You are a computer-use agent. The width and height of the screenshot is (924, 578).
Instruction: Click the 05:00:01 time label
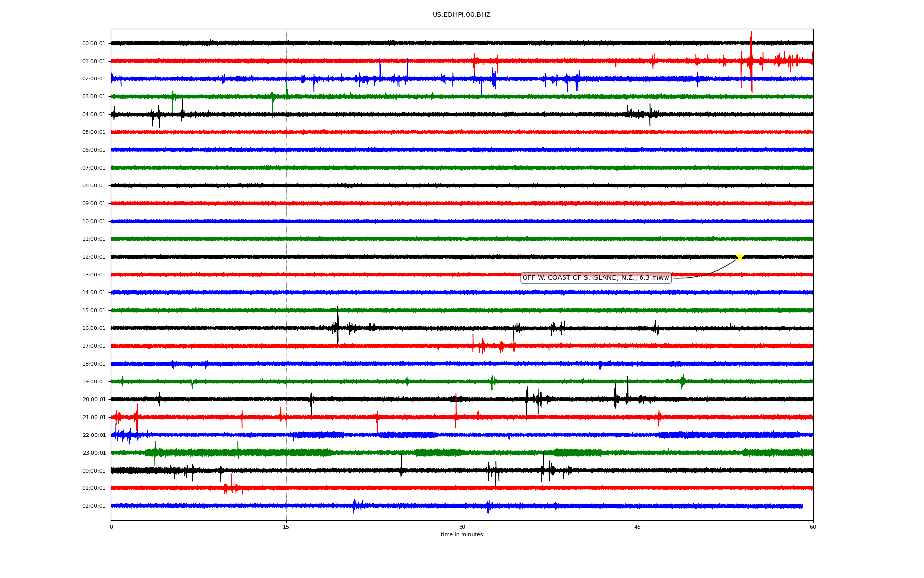click(94, 132)
